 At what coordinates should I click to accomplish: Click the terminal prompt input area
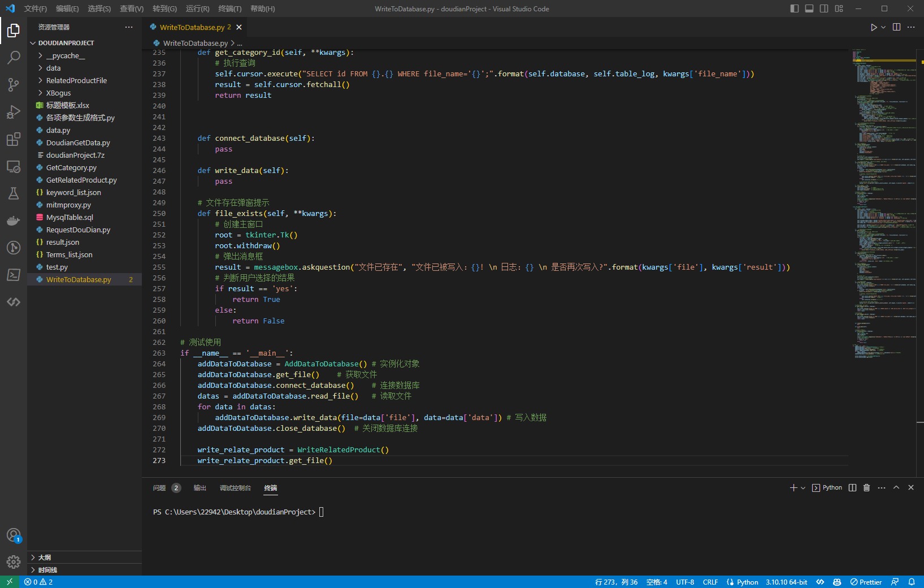(321, 512)
